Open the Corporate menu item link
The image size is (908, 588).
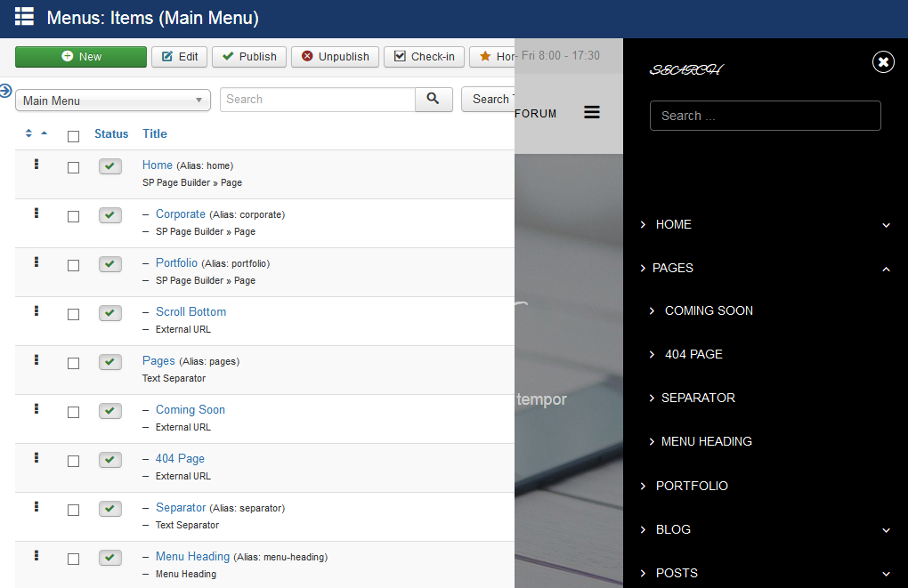click(x=181, y=214)
